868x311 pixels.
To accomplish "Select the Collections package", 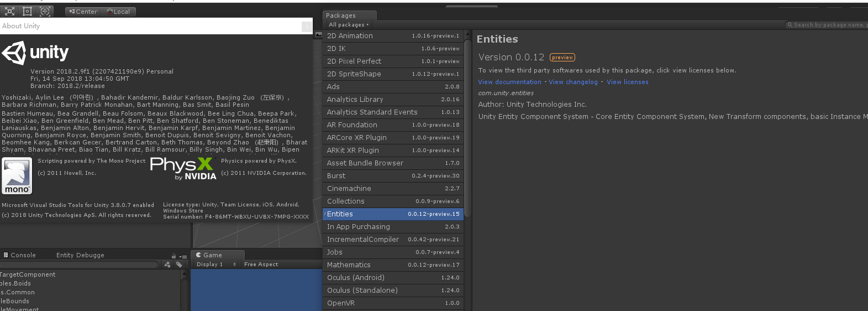I will (393, 201).
